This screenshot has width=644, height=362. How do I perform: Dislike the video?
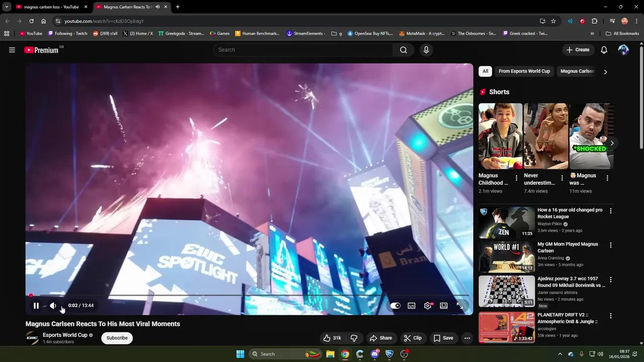coord(354,338)
